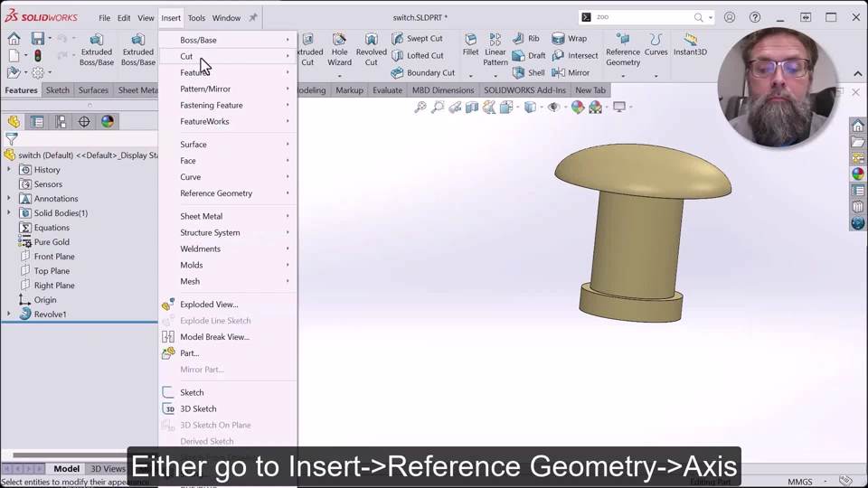Toggle the Instant3D tool
Viewport: 868px width, 488px height.
point(690,44)
